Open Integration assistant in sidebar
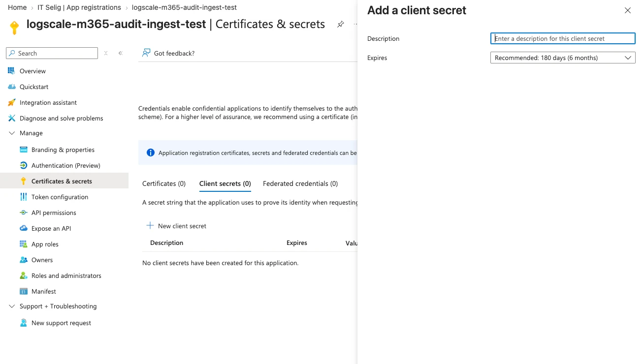 pos(48,102)
